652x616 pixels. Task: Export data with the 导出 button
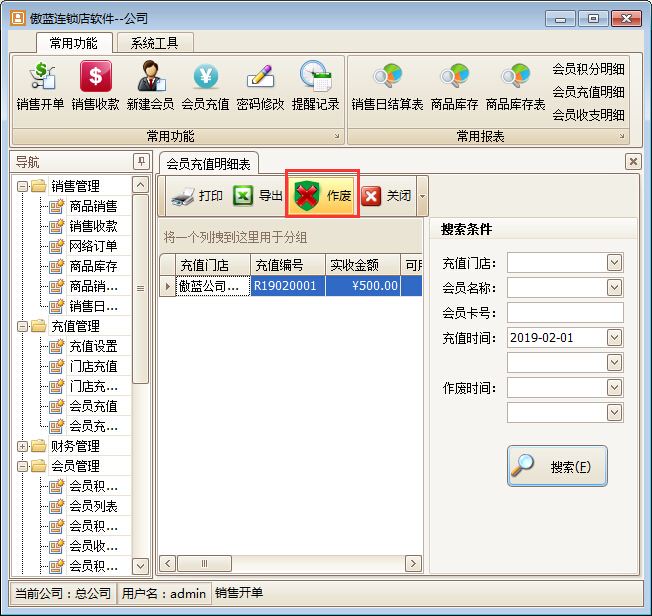tap(258, 196)
